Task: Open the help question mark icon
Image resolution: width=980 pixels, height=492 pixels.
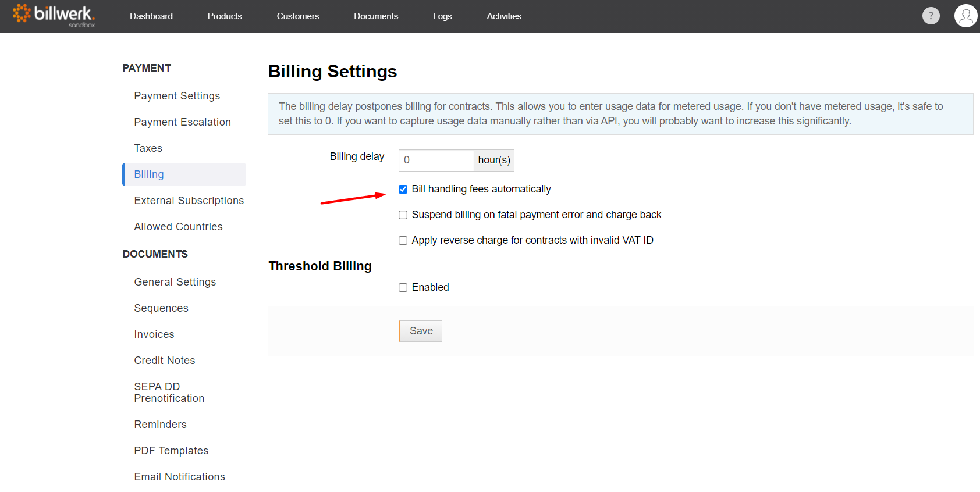Action: point(931,16)
